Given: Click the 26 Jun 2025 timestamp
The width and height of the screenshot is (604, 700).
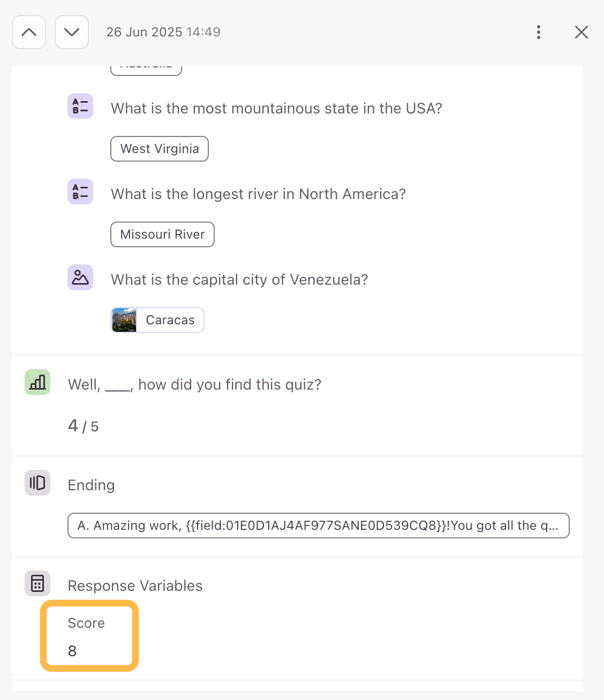Looking at the screenshot, I should coord(163,32).
